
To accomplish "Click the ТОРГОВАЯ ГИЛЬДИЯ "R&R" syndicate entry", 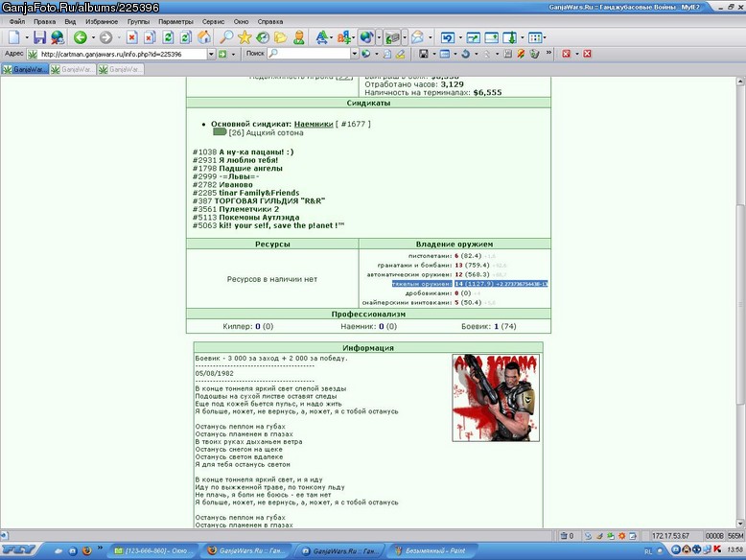I will [269, 201].
